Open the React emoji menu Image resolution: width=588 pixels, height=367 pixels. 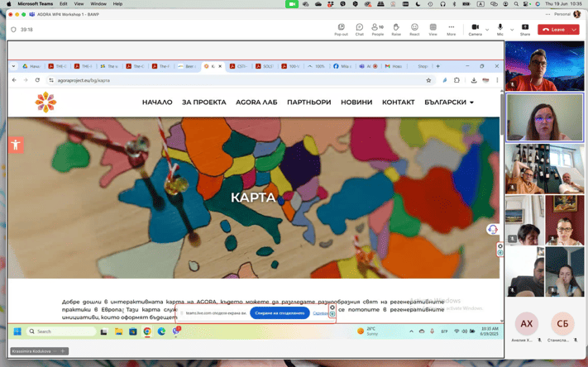click(414, 29)
